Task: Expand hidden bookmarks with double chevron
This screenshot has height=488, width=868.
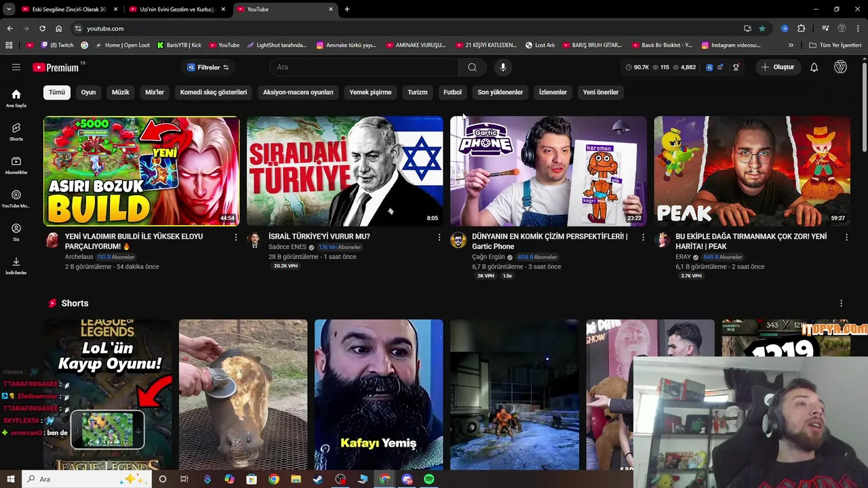Action: click(791, 45)
